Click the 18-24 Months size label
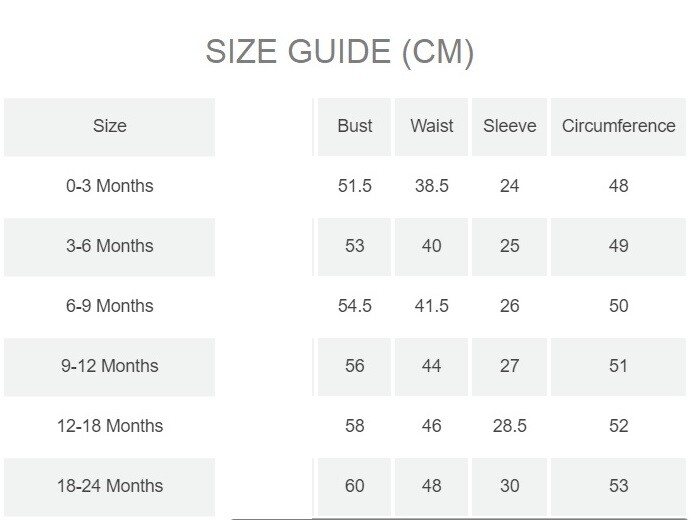The height and width of the screenshot is (520, 697). pos(110,486)
